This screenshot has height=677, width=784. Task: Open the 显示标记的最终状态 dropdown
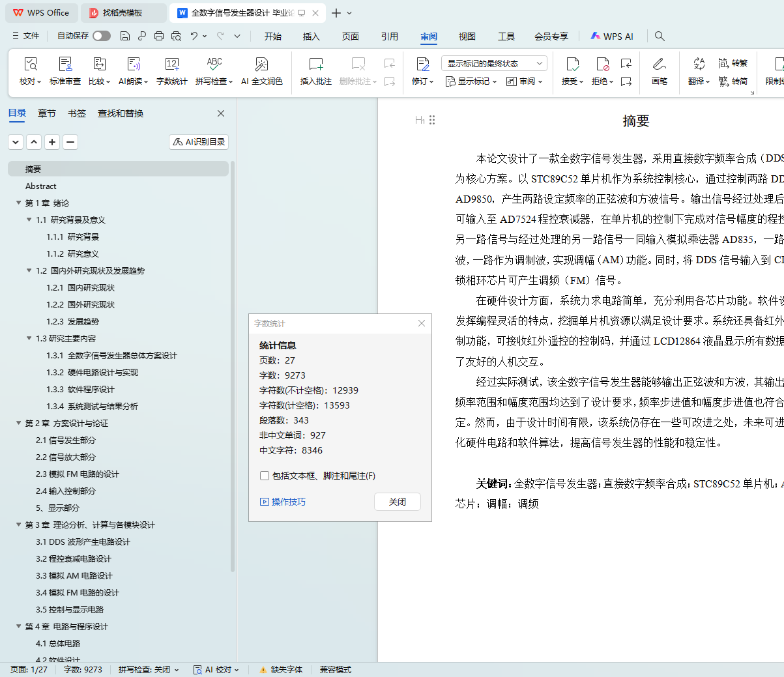click(x=494, y=63)
